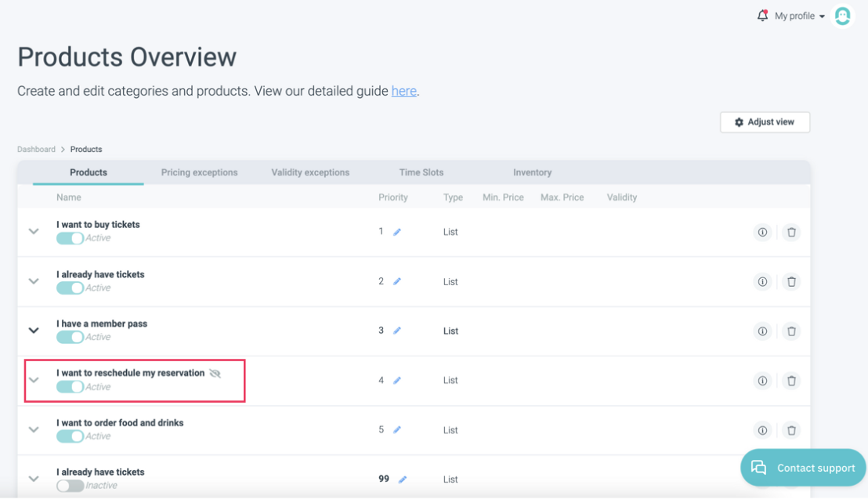Delete 'I want to buy tickets' product

click(791, 232)
